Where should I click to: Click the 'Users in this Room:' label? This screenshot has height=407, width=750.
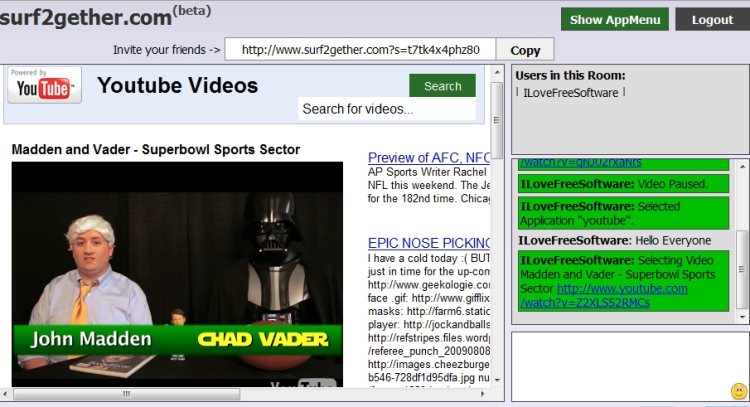(x=570, y=75)
